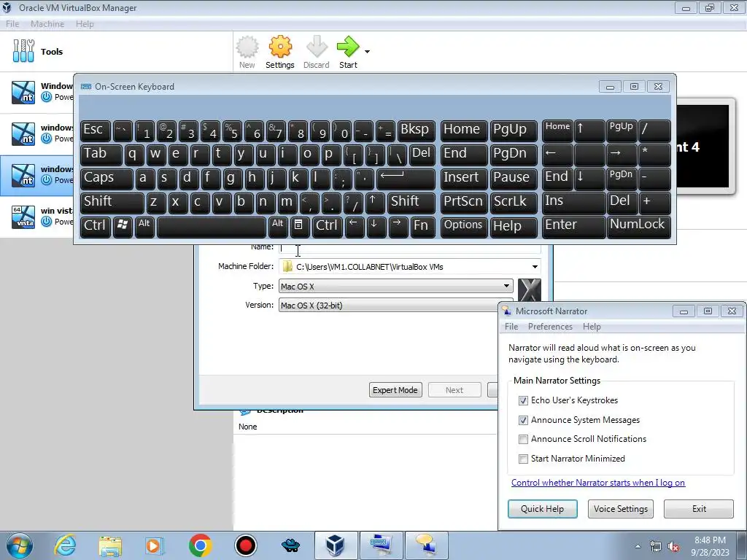Open Narrator Preferences menu

pos(550,327)
